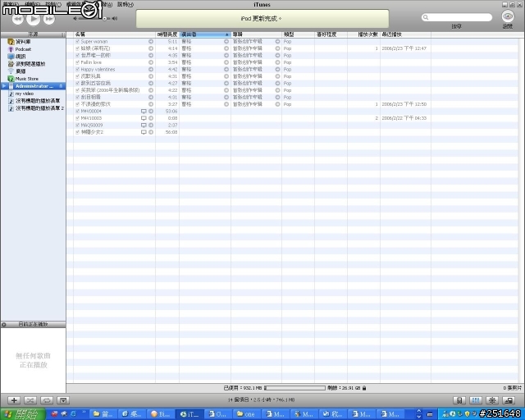Uncheck the M4V00004 item checkbox
Image resolution: width=525 pixels, height=420 pixels.
point(77,112)
